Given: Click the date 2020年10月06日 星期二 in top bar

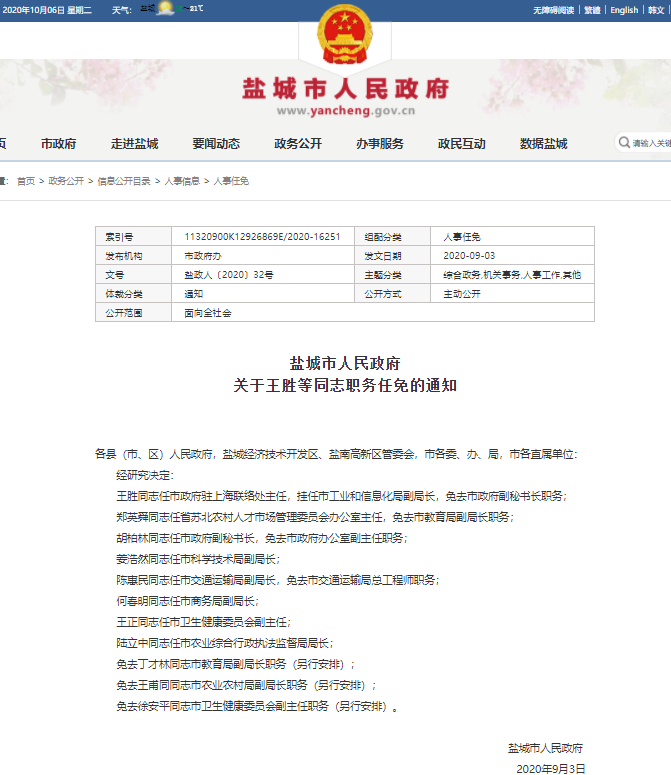Looking at the screenshot, I should (x=47, y=10).
